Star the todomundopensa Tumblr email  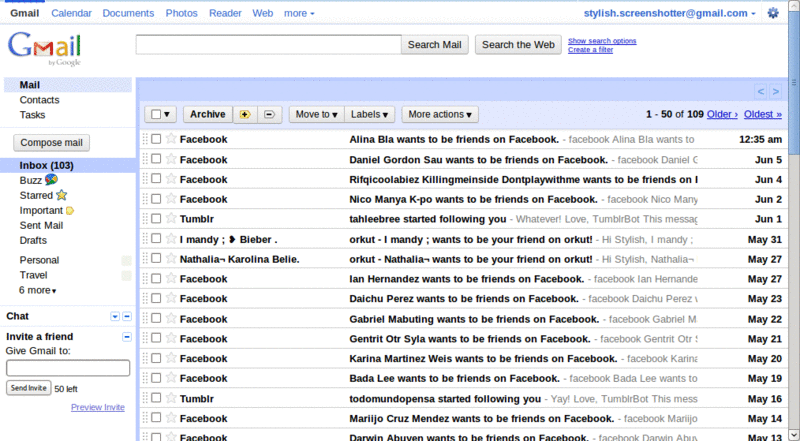click(171, 398)
